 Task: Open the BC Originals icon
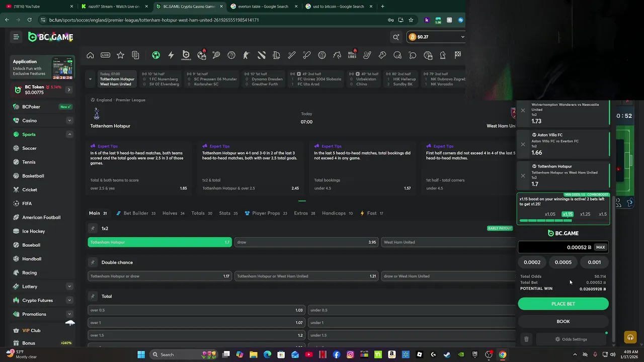click(x=186, y=55)
